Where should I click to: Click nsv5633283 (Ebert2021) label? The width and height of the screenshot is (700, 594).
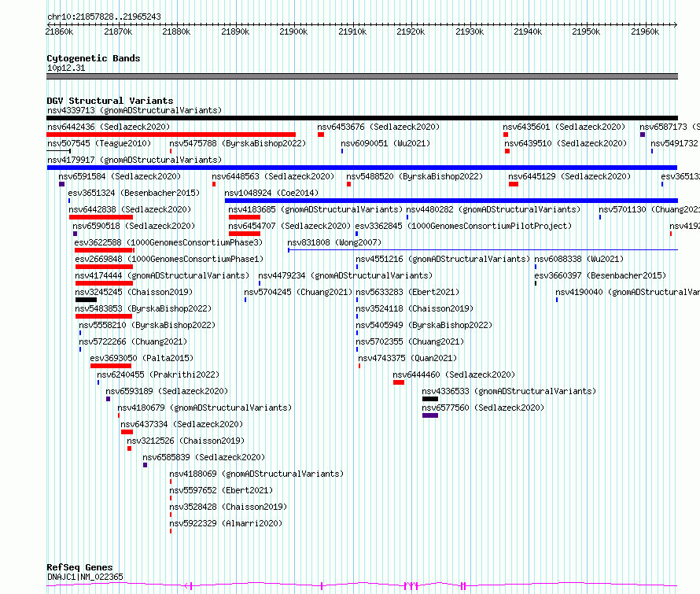point(407,292)
